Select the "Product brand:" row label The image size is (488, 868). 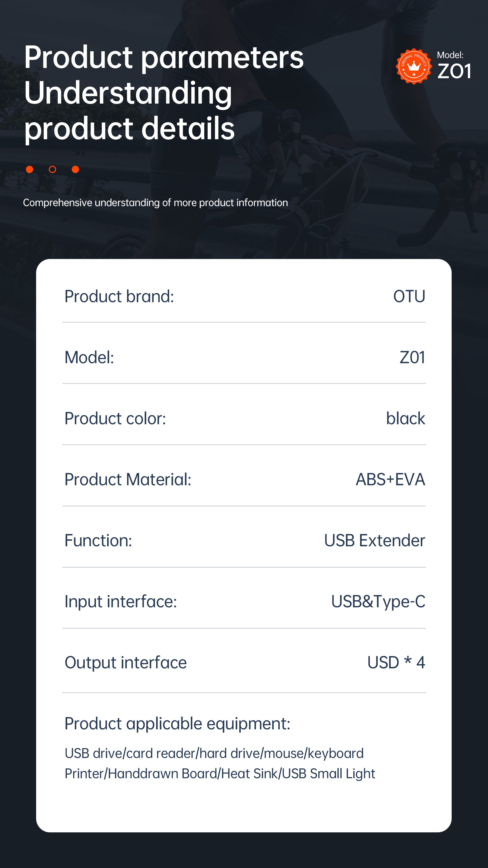pyautogui.click(x=119, y=297)
